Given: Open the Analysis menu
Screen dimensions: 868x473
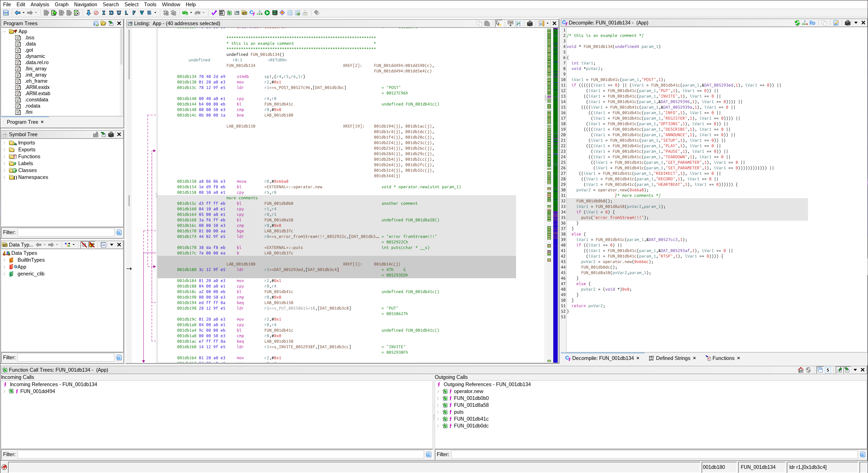Looking at the screenshot, I should pos(40,4).
